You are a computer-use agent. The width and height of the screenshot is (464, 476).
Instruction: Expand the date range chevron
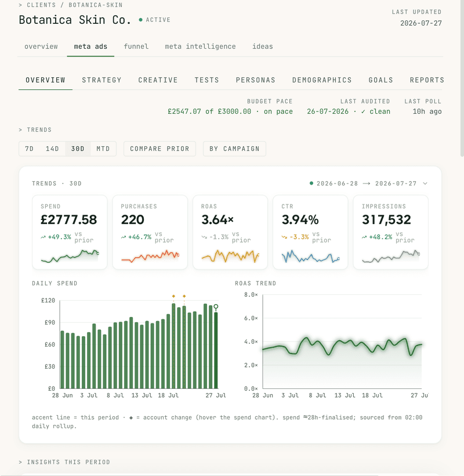tap(425, 183)
